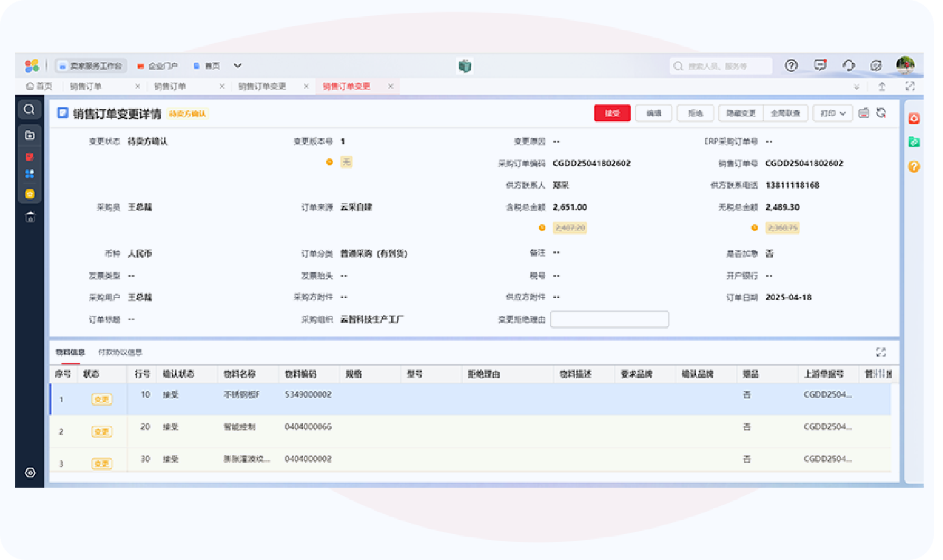Close the active 销售订单变更 tab
Viewport: 943px width, 560px height.
(390, 86)
